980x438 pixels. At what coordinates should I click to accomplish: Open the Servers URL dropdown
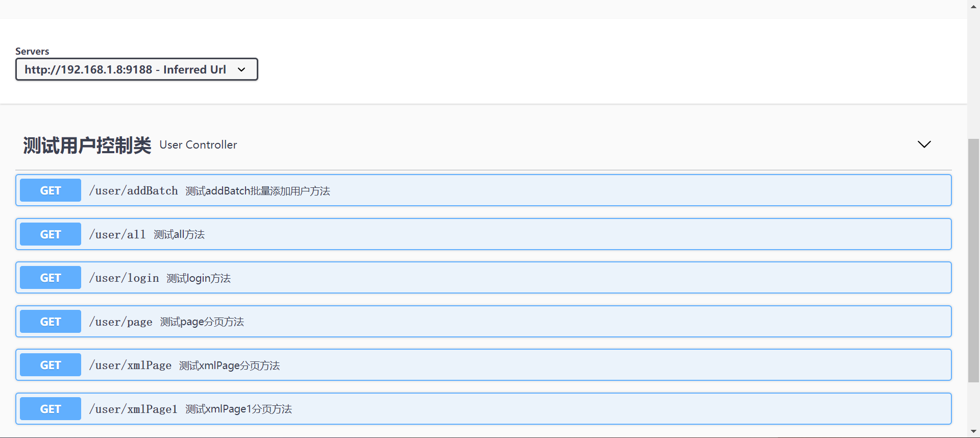136,69
